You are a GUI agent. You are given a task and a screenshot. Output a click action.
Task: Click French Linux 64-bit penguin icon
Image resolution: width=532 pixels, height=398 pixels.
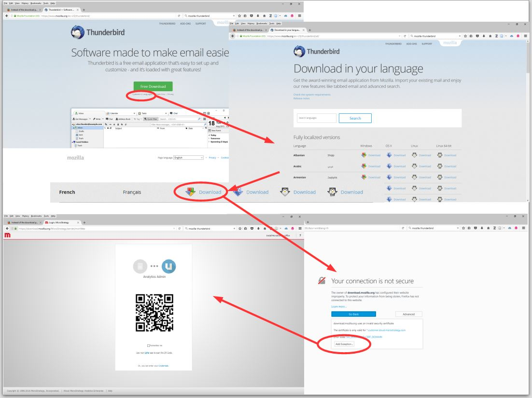click(332, 192)
